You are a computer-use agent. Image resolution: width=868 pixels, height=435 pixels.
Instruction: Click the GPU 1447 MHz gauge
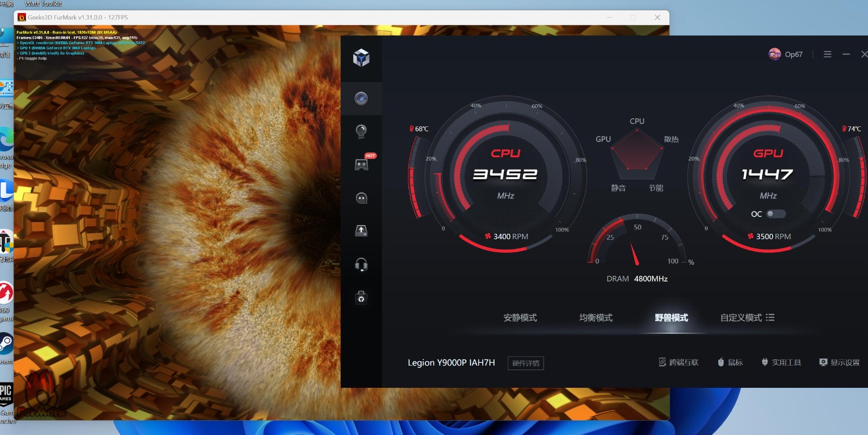pos(768,175)
